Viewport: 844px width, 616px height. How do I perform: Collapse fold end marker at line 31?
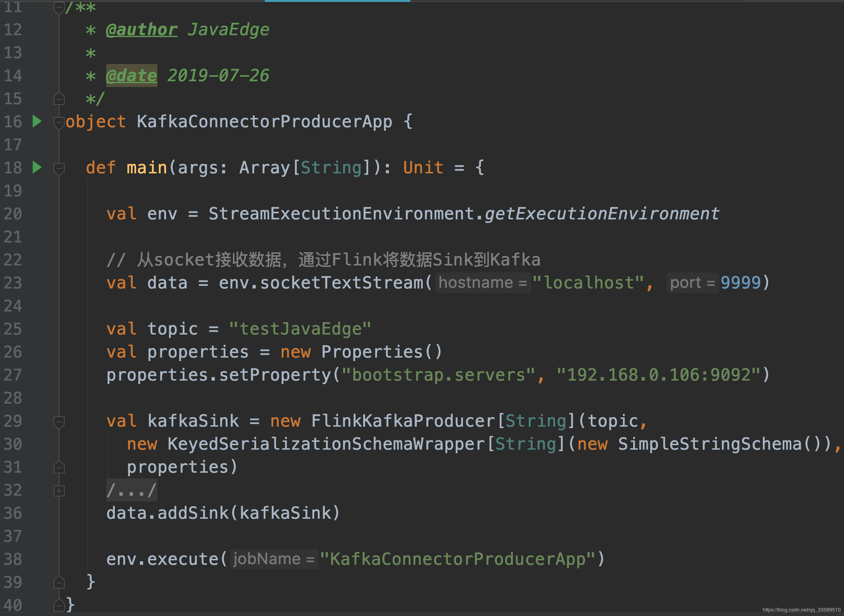click(59, 467)
